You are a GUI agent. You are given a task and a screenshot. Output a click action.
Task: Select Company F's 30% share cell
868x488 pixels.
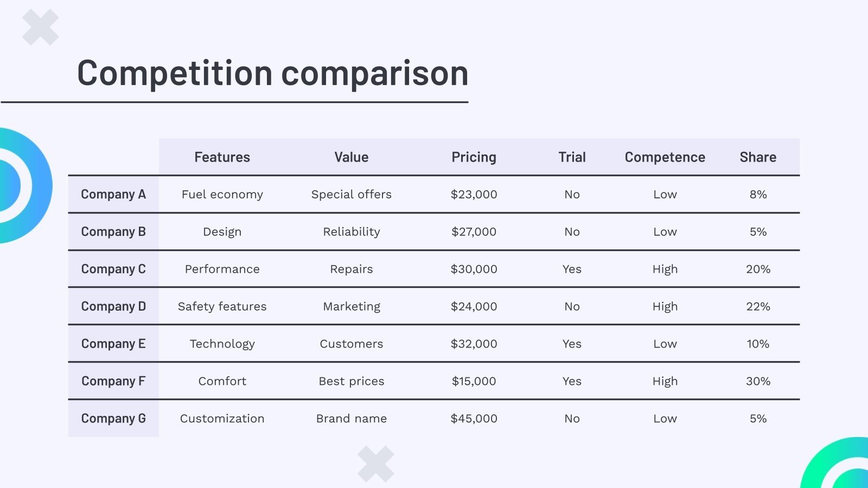758,381
